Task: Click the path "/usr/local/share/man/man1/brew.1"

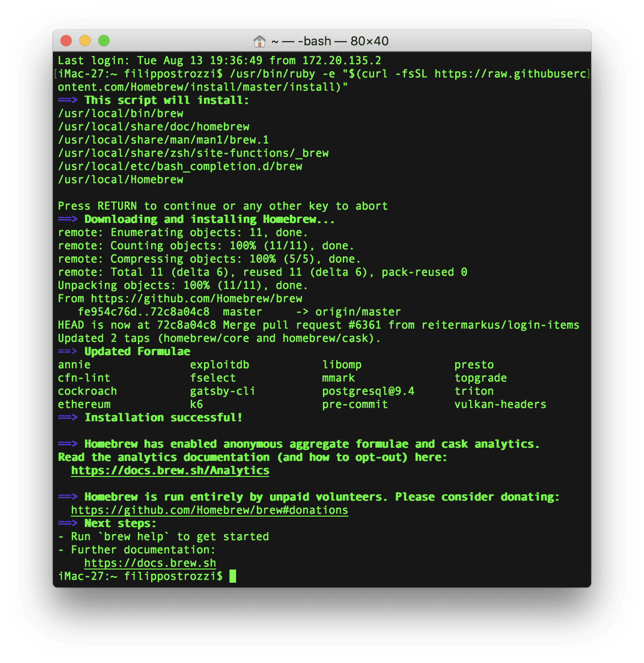Action: point(163,140)
